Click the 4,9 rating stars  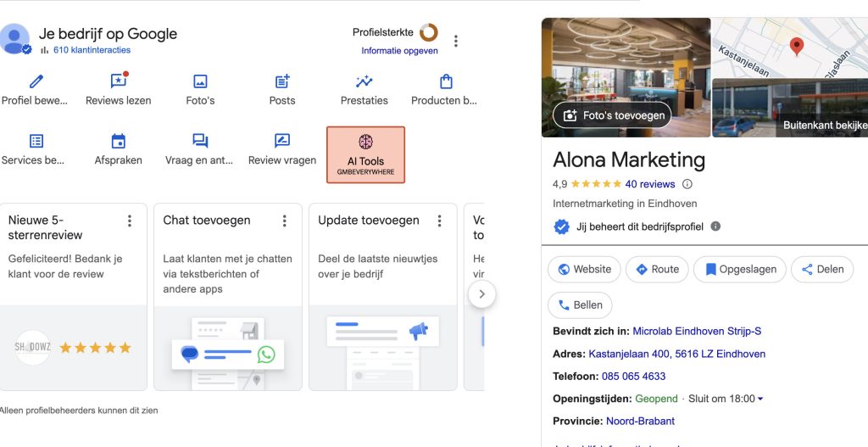[596, 184]
